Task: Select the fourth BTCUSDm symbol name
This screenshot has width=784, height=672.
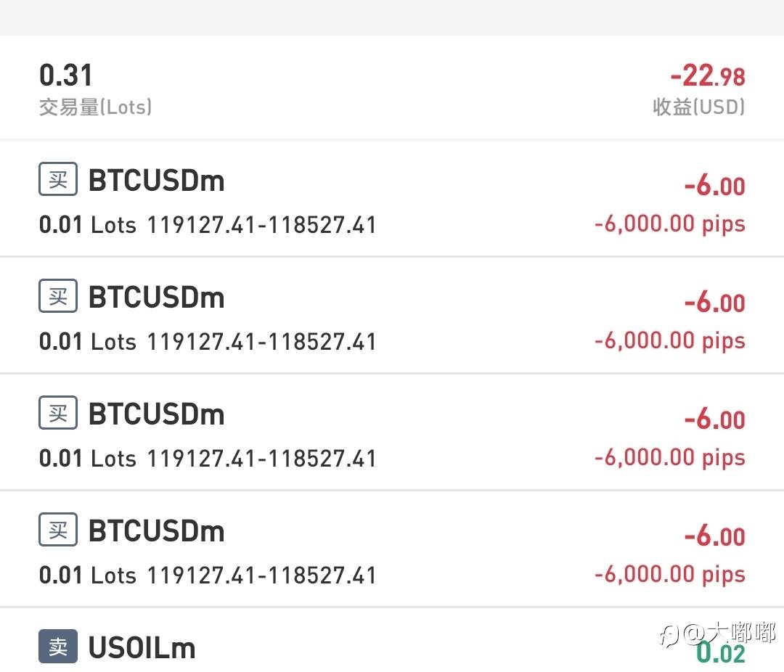Action: 156,531
